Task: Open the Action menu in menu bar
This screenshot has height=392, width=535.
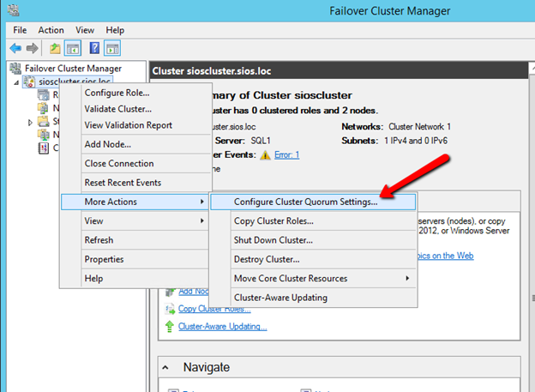Action: coord(51,29)
